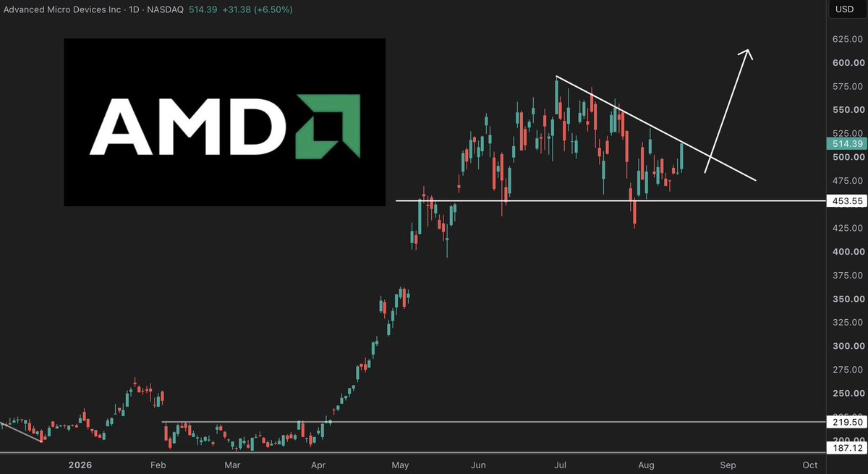This screenshot has width=868, height=474.
Task: Click the 525.00 price axis label
Action: 848,133
